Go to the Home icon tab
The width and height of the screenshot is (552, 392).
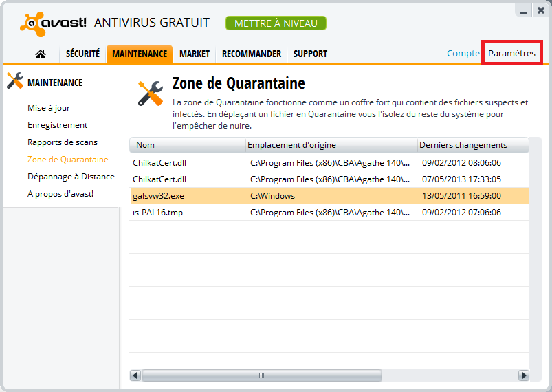[x=41, y=54]
